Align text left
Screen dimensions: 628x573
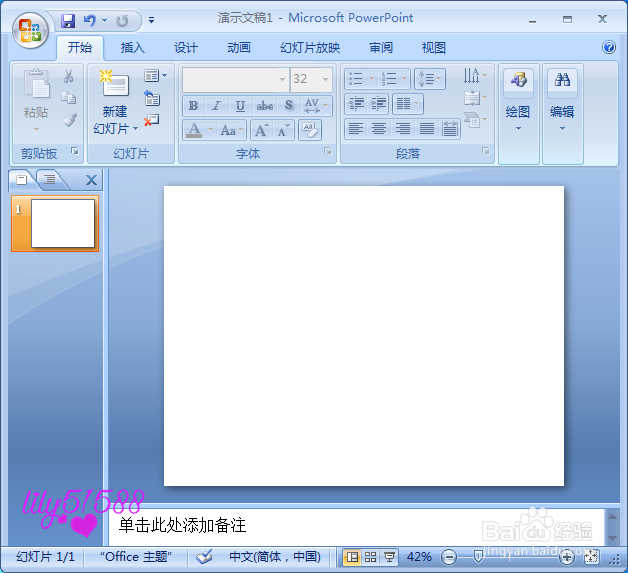coord(356,129)
